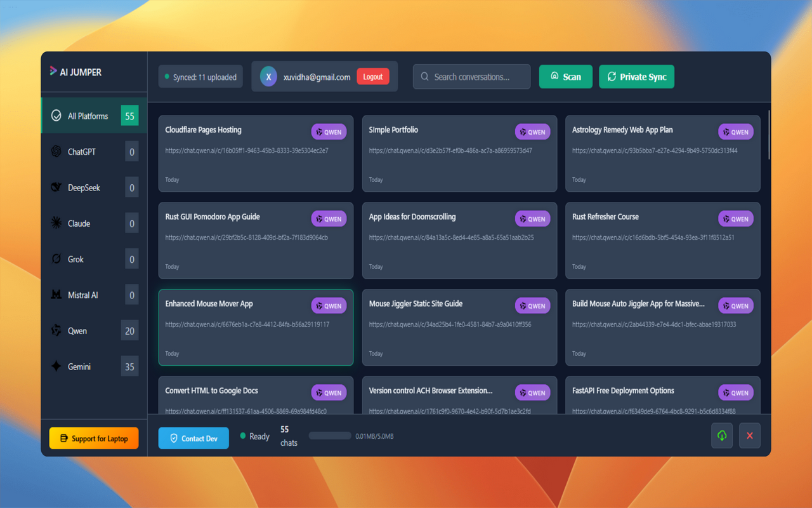
Task: Click the Gemini count badge 35
Action: click(x=129, y=366)
